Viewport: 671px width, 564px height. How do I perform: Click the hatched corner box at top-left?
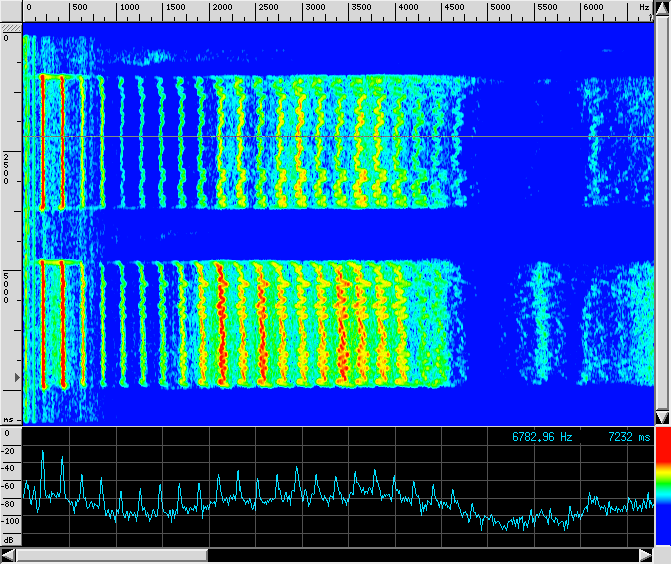pyautogui.click(x=10, y=10)
